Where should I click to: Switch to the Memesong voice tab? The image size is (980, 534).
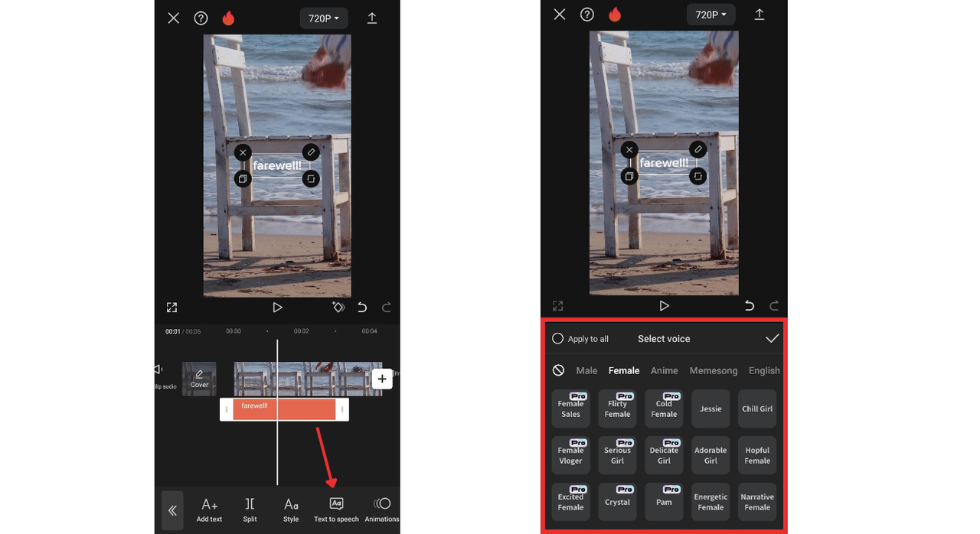pos(714,371)
